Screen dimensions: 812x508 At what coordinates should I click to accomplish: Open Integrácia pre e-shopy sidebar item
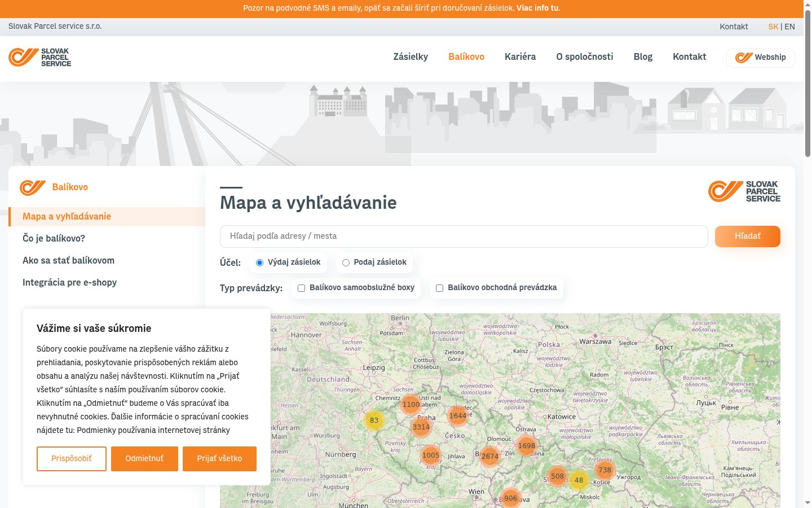[x=69, y=282]
